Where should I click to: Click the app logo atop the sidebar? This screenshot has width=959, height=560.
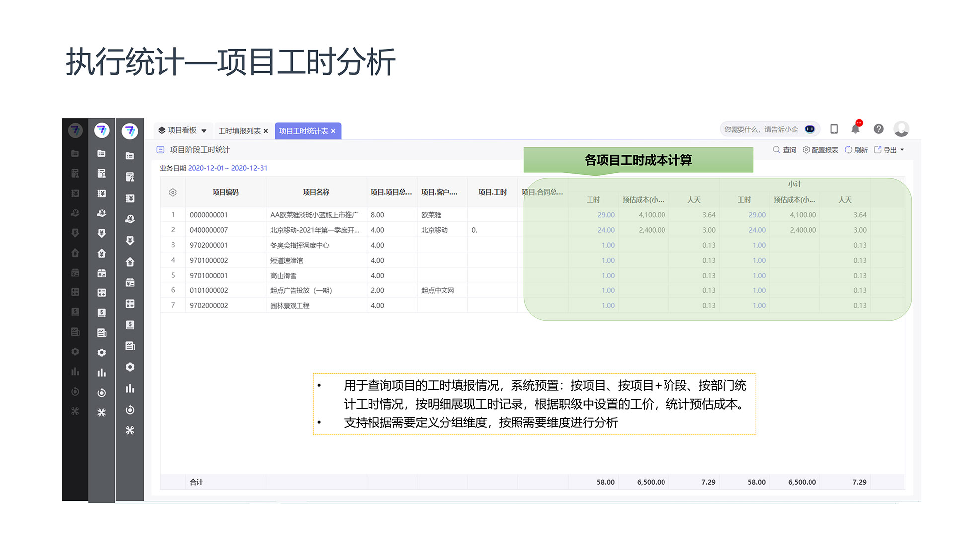[130, 131]
